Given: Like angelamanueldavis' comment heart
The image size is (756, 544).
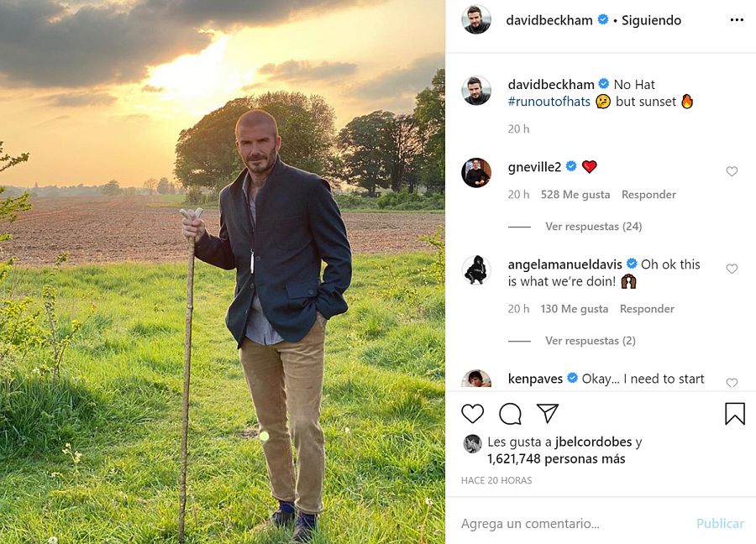Looking at the screenshot, I should coord(732,269).
